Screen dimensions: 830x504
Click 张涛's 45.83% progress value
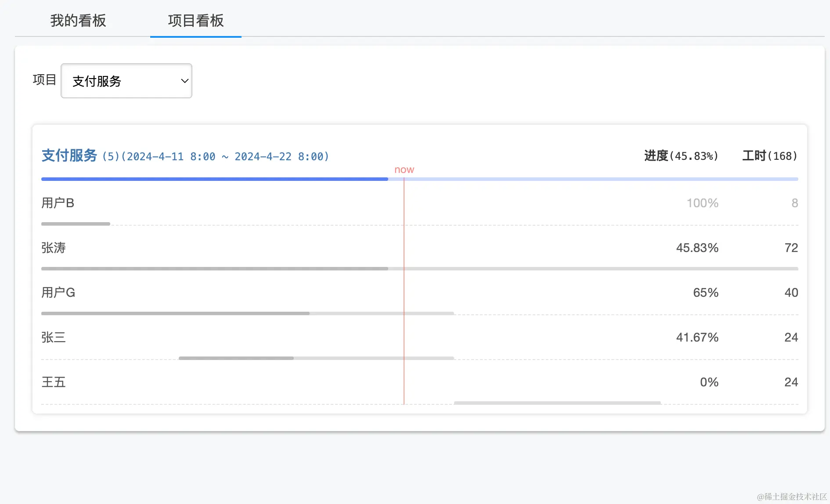pyautogui.click(x=697, y=248)
